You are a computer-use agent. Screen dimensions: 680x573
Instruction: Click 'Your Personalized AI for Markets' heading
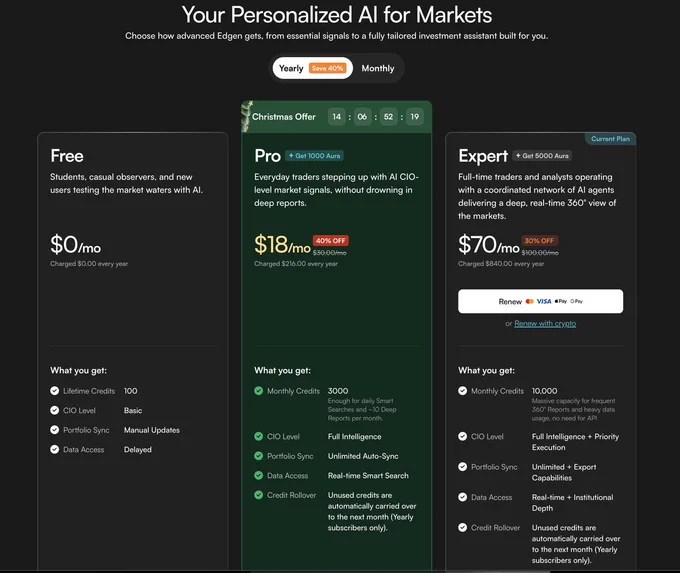[x=337, y=15]
